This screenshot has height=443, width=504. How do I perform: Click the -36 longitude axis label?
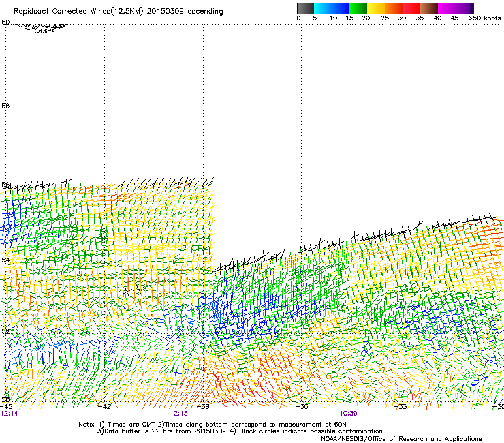pyautogui.click(x=302, y=407)
